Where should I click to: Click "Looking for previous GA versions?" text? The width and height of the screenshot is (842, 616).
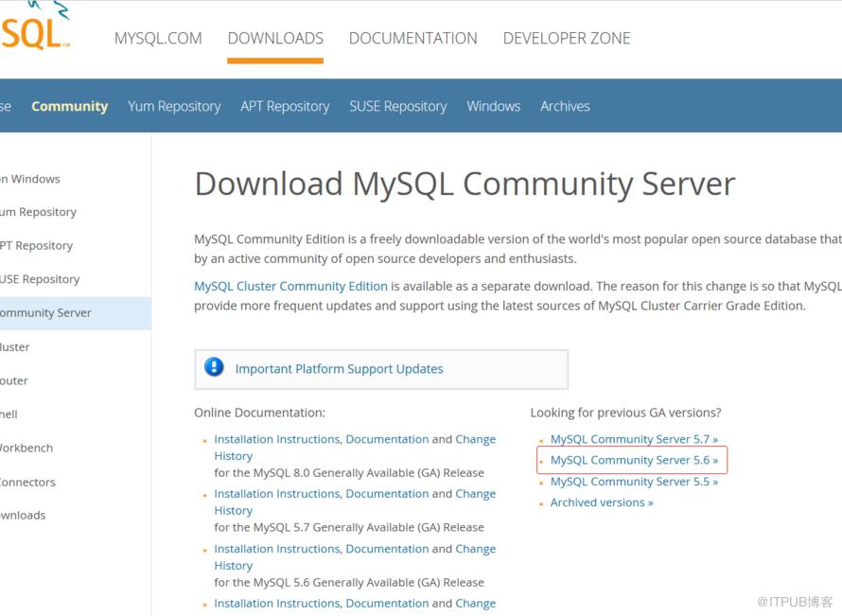click(x=625, y=413)
